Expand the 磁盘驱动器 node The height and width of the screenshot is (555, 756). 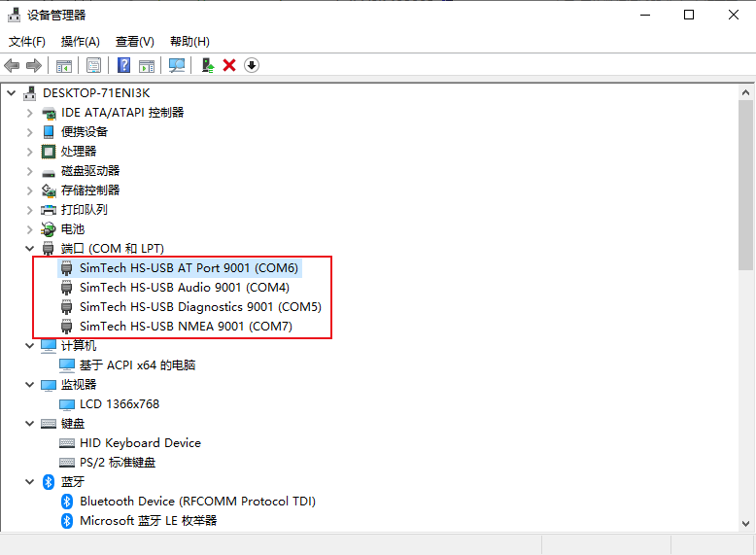coord(30,171)
